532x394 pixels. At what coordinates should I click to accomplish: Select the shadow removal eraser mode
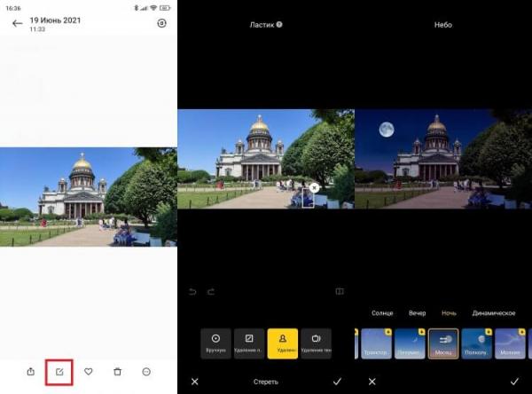tap(317, 343)
